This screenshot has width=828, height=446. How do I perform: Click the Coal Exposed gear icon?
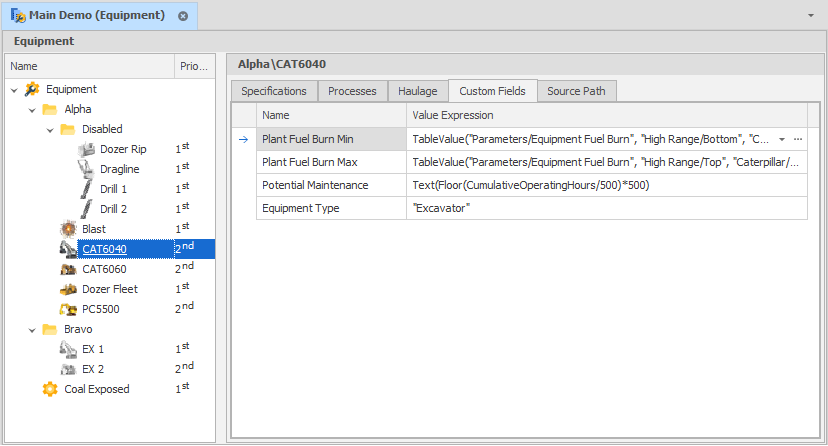(x=50, y=389)
